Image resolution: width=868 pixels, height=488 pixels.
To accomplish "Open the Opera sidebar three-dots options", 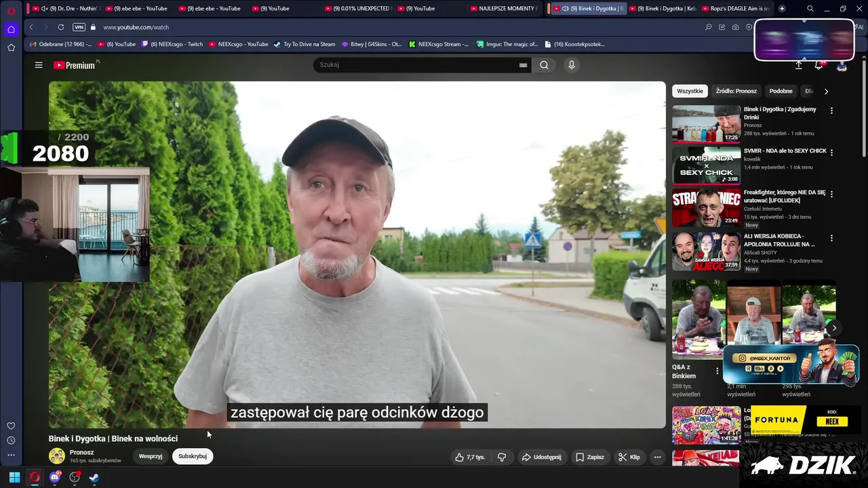I will [11, 455].
